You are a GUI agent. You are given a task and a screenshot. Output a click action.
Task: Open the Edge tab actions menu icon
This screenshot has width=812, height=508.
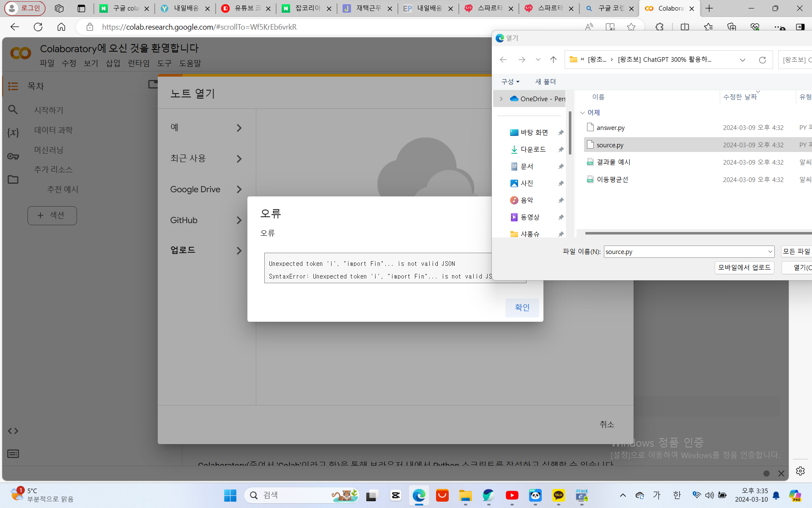tap(82, 8)
